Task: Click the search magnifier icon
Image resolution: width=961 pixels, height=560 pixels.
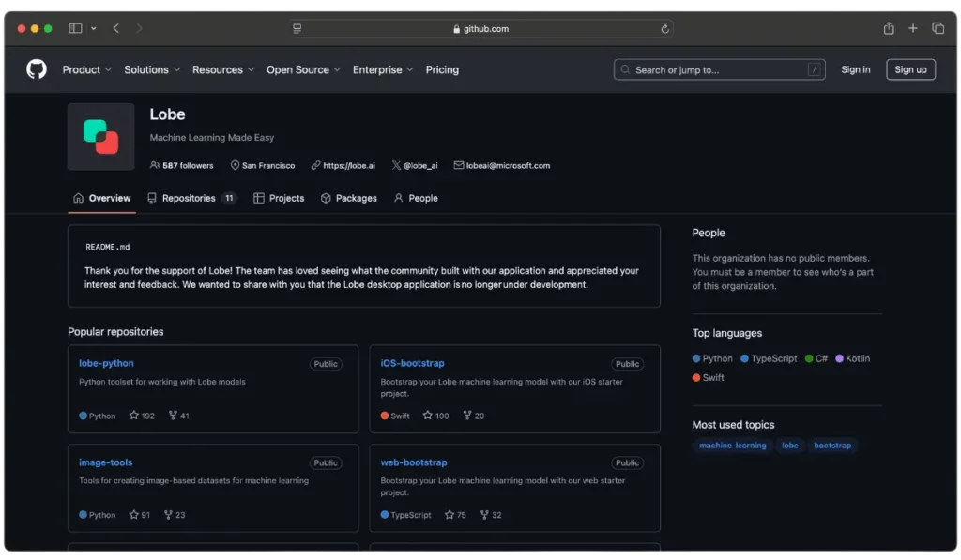Action: point(625,69)
